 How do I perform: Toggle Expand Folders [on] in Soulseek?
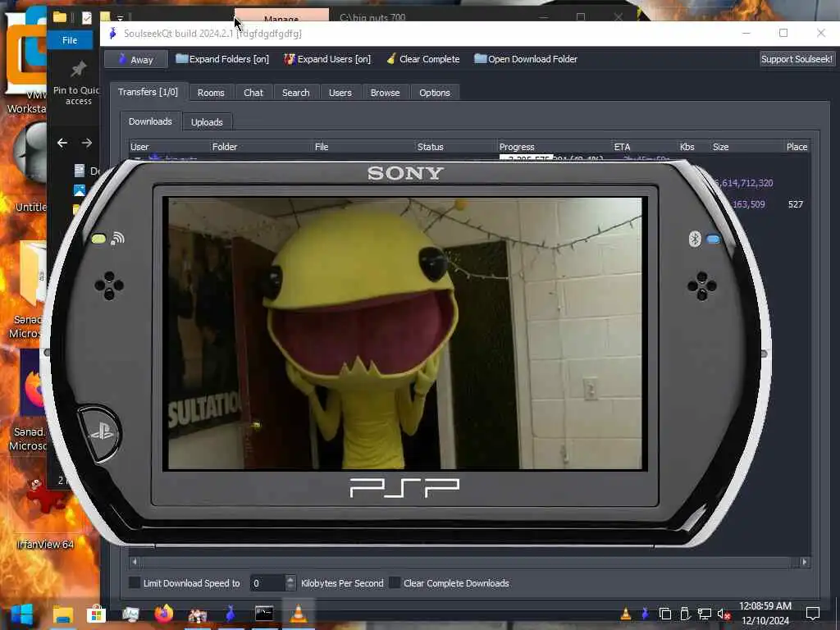coord(222,59)
